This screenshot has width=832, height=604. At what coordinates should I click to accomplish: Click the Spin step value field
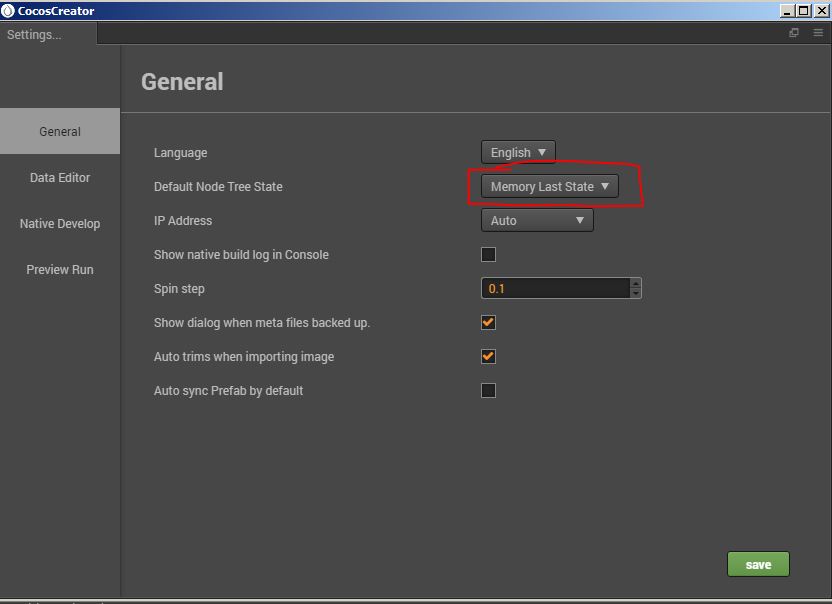[555, 289]
